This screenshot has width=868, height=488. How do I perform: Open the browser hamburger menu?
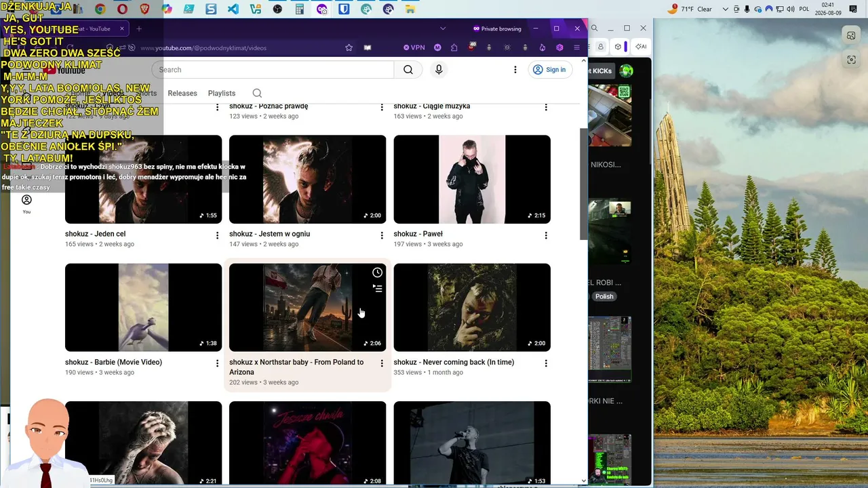(x=577, y=47)
